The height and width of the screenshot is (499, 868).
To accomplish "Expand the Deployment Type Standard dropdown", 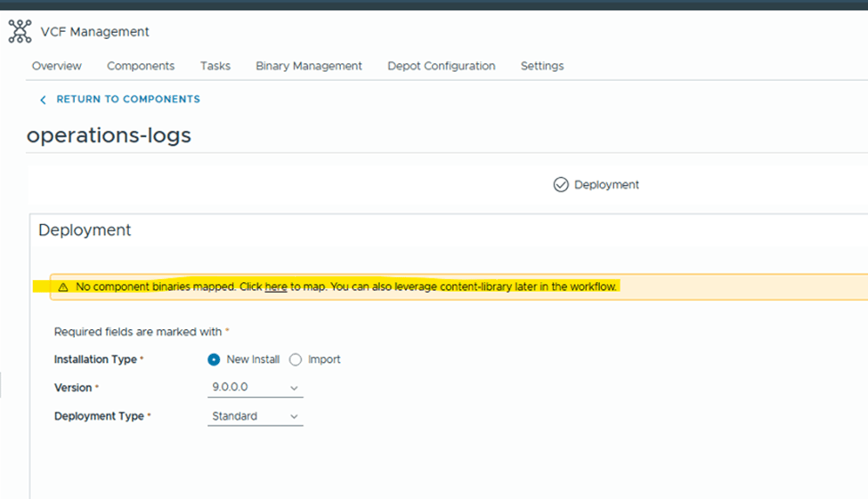I will point(256,416).
